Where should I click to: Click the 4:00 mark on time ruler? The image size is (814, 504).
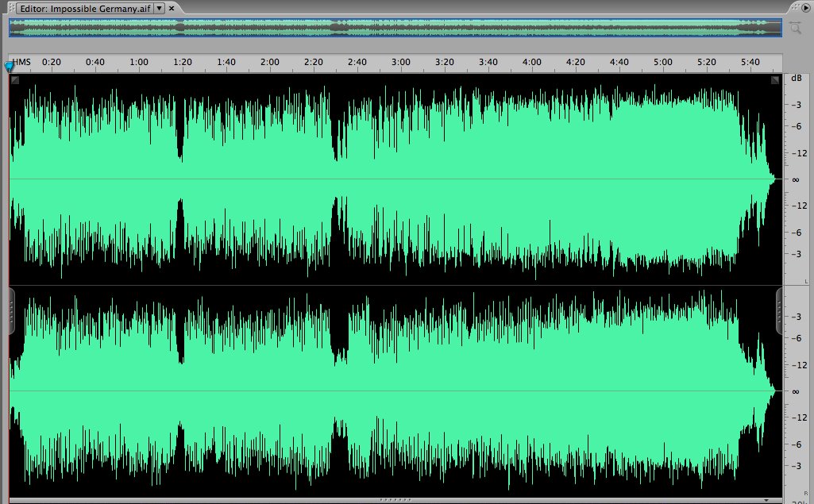531,62
